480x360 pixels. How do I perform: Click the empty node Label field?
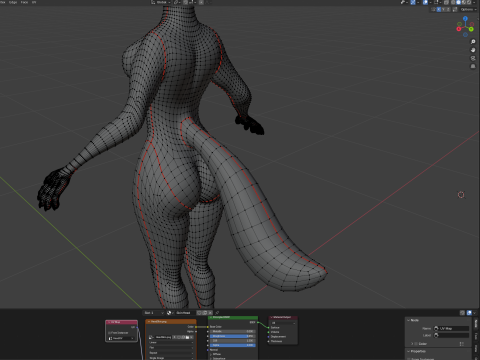pos(451,335)
